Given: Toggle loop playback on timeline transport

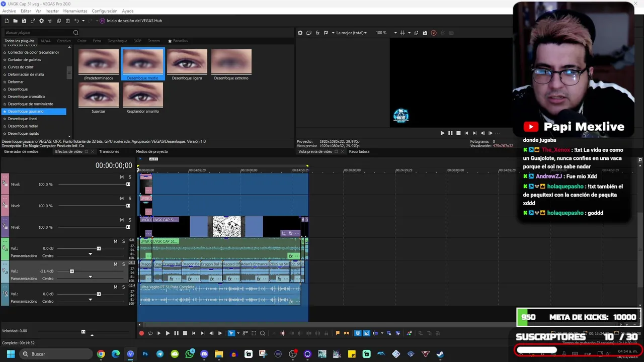Looking at the screenshot, I should click(150, 333).
